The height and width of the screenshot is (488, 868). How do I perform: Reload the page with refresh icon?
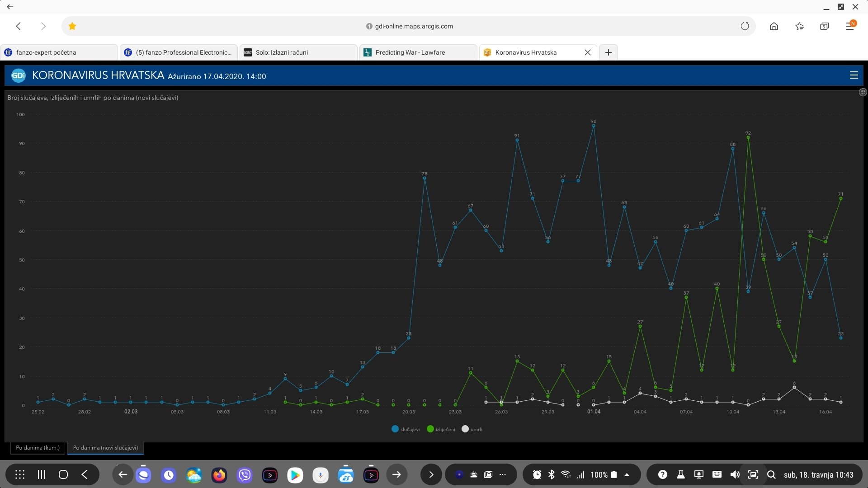745,26
